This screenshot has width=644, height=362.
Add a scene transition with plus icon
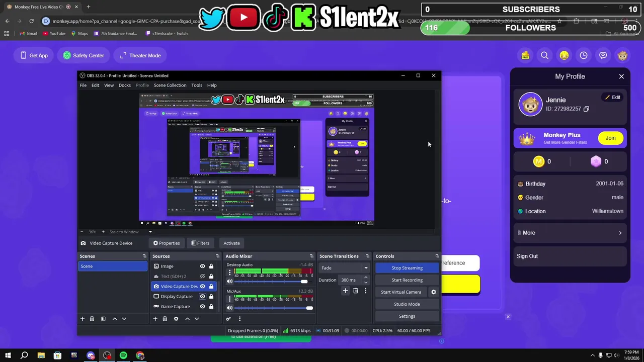pyautogui.click(x=345, y=291)
